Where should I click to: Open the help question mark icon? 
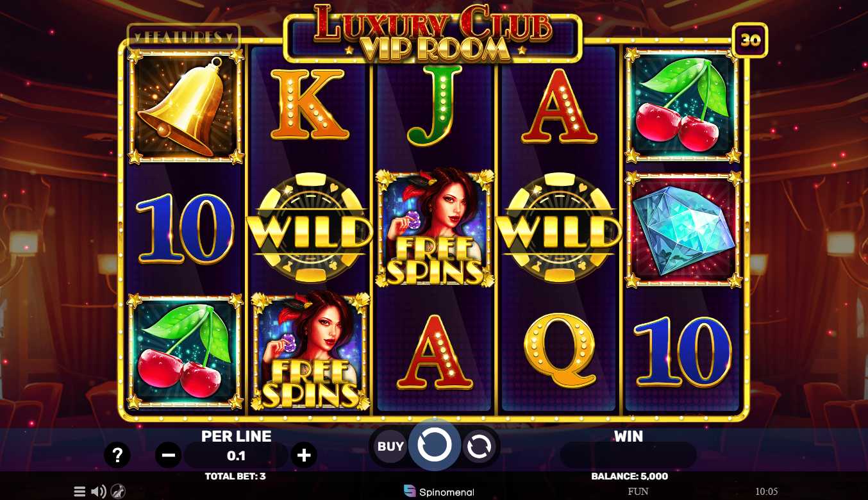(117, 456)
